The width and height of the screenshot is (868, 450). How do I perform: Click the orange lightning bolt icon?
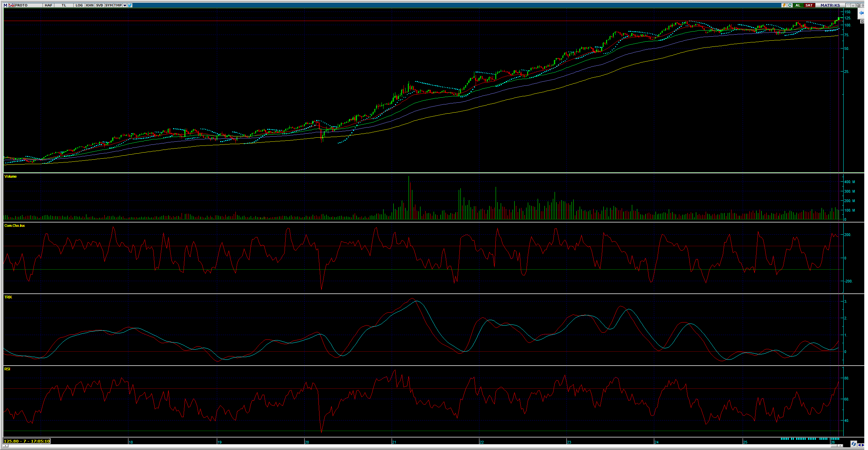click(784, 5)
